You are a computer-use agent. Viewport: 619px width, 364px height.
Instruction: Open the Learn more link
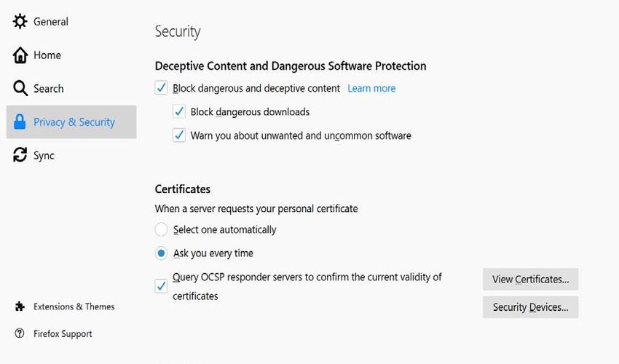(x=371, y=88)
